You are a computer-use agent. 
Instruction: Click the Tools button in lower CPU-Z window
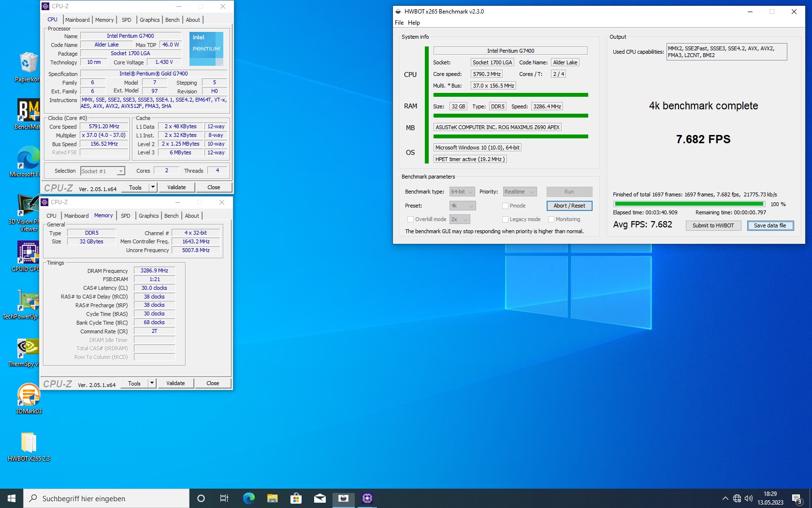pyautogui.click(x=134, y=383)
